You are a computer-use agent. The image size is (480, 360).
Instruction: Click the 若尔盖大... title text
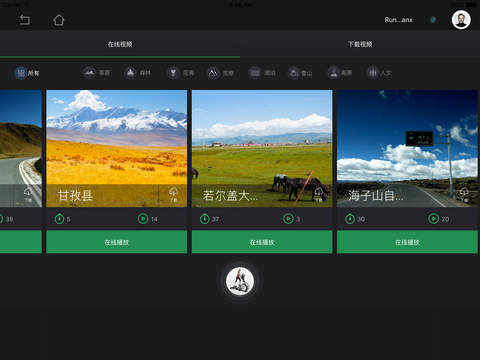click(230, 195)
